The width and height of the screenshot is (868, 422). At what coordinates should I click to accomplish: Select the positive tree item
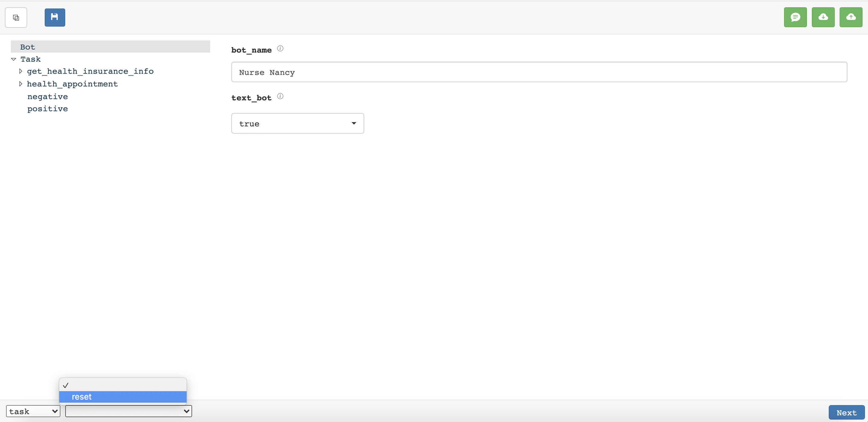pos(47,109)
